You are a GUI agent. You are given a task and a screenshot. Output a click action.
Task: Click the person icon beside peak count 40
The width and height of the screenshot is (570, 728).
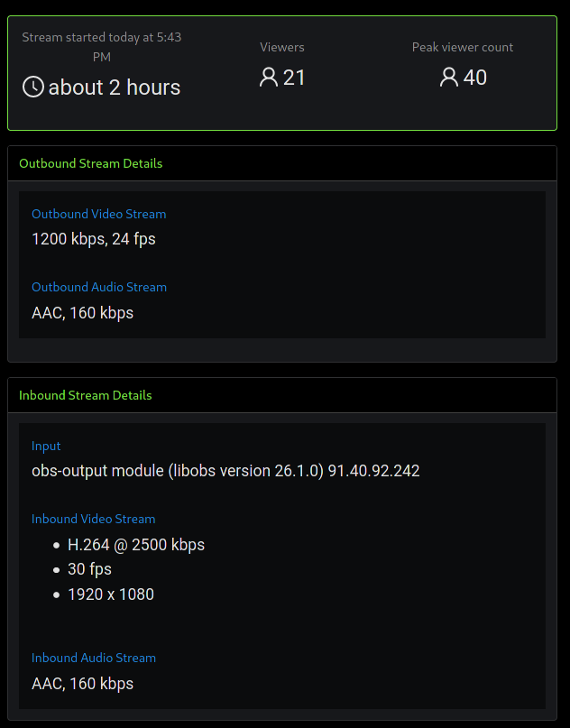(x=448, y=78)
